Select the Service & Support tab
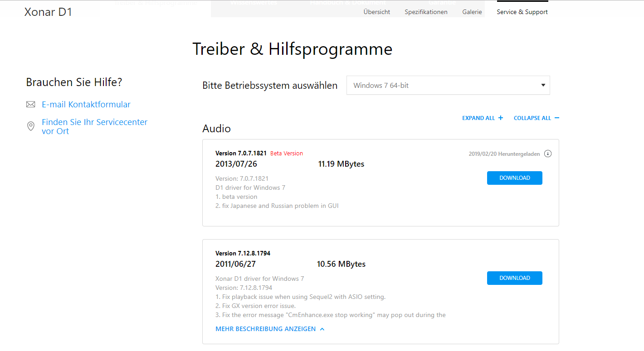 (x=522, y=12)
